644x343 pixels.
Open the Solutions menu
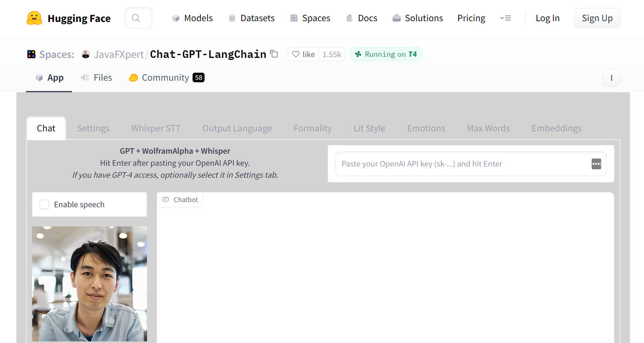pyautogui.click(x=417, y=18)
